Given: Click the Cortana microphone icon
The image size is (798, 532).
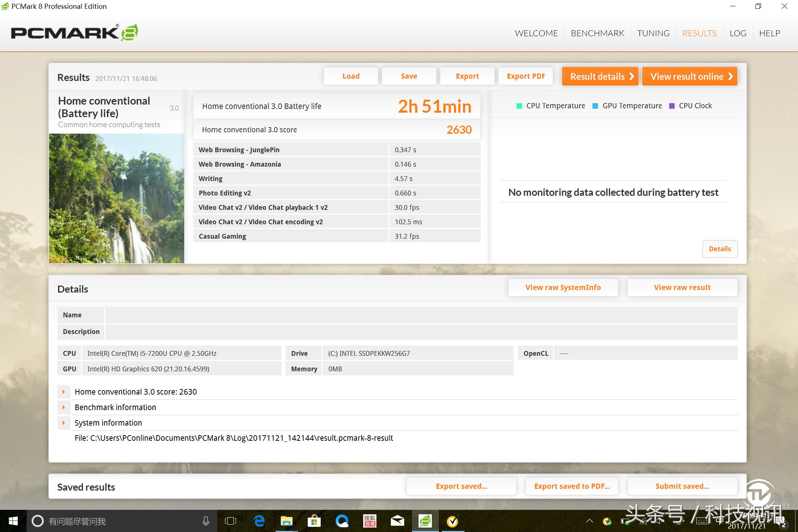Looking at the screenshot, I should pyautogui.click(x=206, y=521).
